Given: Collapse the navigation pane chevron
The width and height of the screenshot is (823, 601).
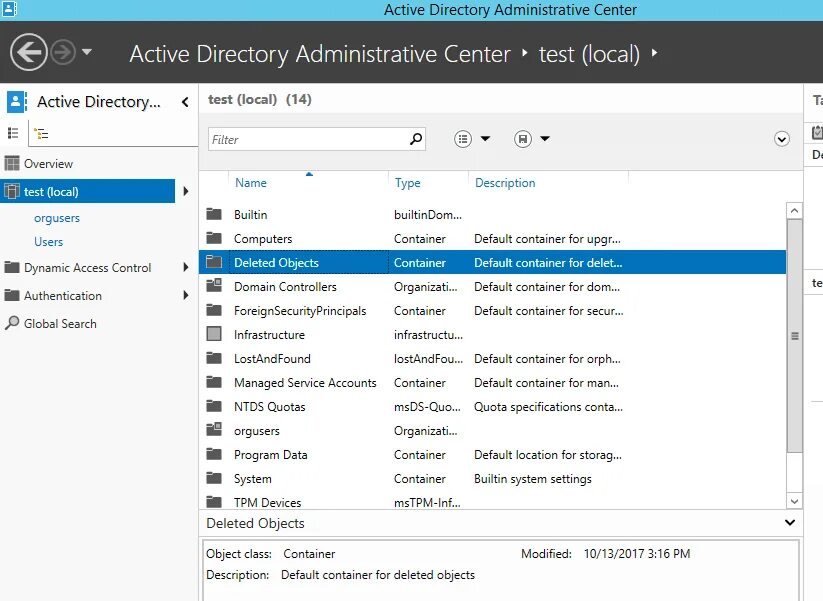Looking at the screenshot, I should (185, 102).
